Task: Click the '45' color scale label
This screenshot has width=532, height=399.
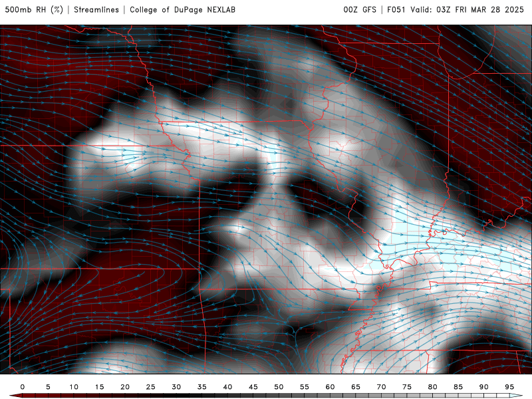Action: [x=253, y=387]
